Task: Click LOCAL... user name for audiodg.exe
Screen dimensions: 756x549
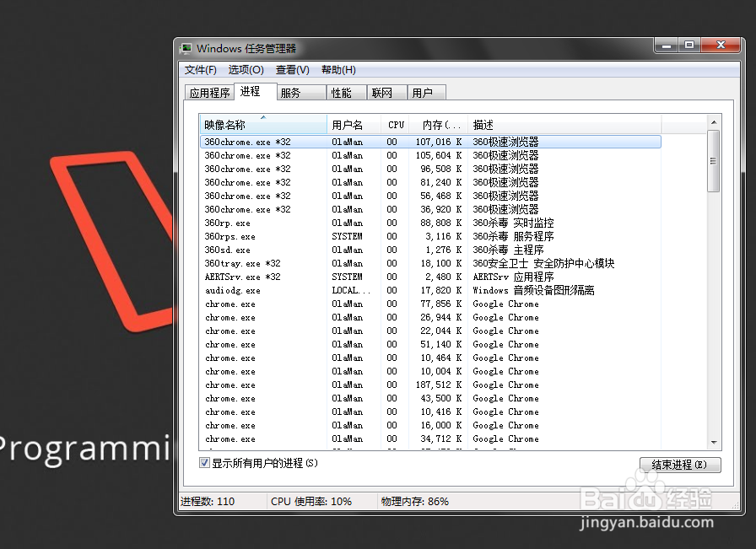Action: click(351, 290)
